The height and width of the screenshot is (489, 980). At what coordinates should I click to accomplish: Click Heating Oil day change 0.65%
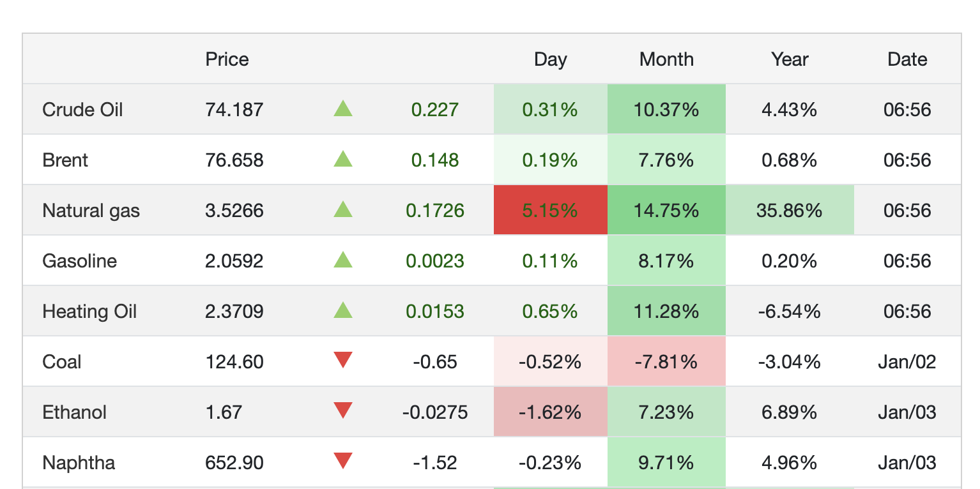pyautogui.click(x=550, y=312)
